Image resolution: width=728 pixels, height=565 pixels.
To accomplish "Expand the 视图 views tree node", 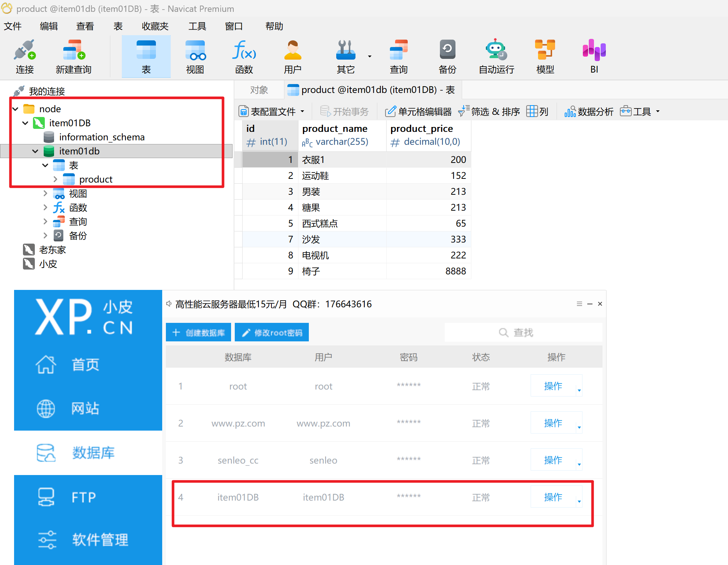I will (x=45, y=193).
